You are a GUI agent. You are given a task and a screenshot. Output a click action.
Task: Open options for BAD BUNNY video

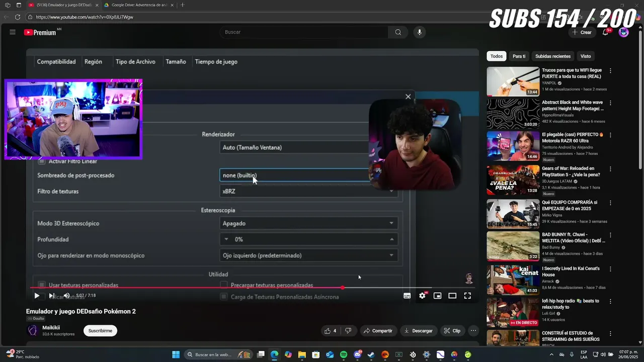tap(610, 235)
